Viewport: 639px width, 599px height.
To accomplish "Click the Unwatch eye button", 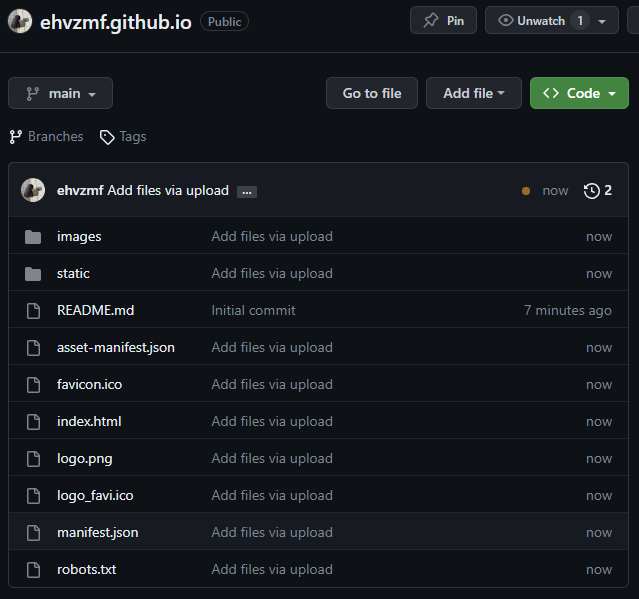I will click(531, 20).
